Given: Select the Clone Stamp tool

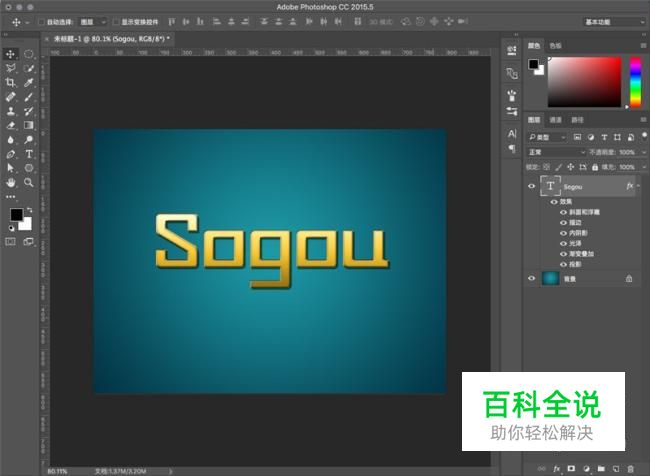Looking at the screenshot, I should tap(10, 111).
